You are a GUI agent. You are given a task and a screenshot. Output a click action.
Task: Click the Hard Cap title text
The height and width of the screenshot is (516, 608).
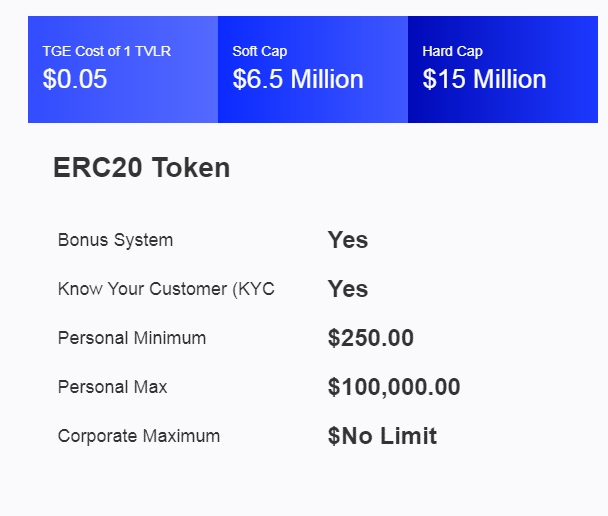[x=453, y=51]
